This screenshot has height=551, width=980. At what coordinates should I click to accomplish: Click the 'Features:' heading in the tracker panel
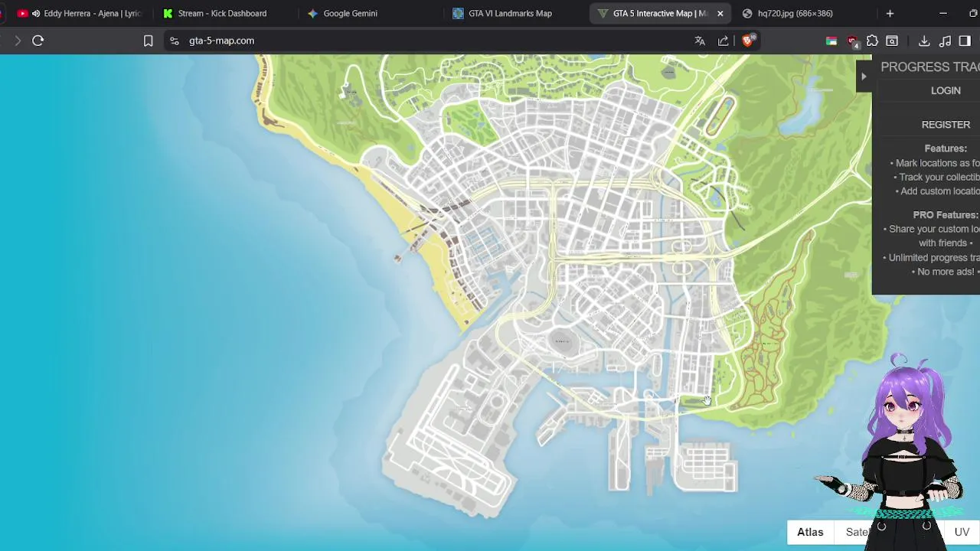tap(946, 148)
